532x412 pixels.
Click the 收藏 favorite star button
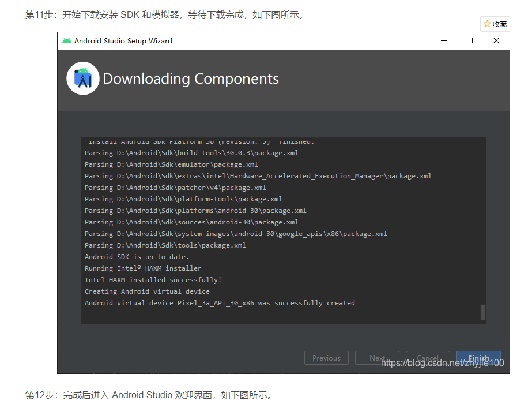pos(495,24)
